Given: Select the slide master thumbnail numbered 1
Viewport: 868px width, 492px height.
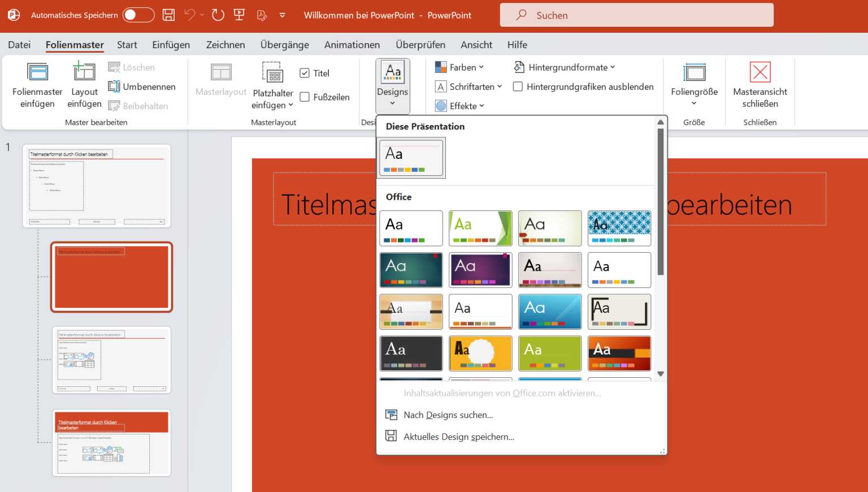Looking at the screenshot, I should click(97, 186).
